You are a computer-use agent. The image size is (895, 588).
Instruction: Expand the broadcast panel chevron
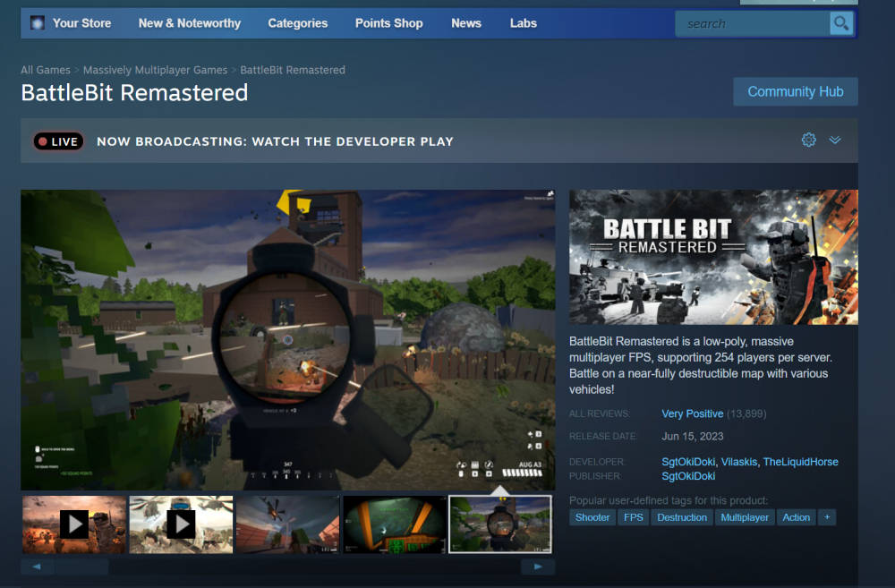click(x=835, y=141)
